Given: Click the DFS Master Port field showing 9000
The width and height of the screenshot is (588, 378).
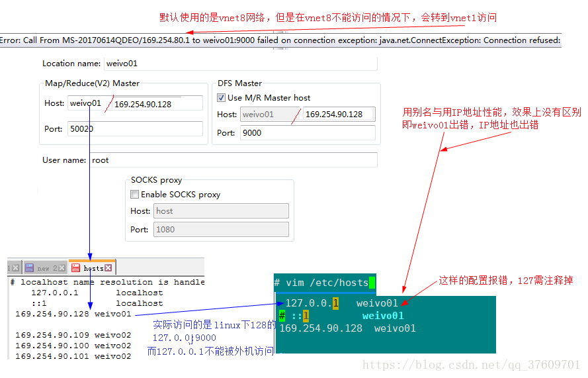Looking at the screenshot, I should (x=308, y=133).
